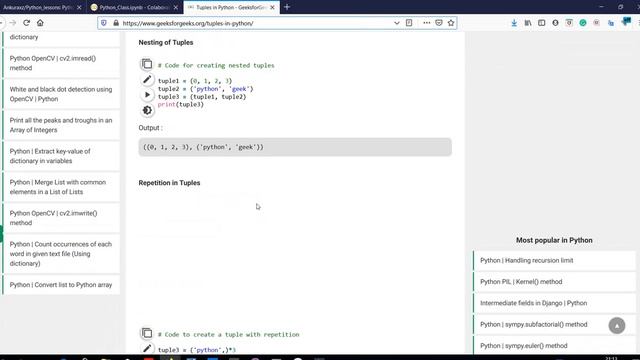Click the pink extension icon in toolbar
This screenshot has height=360, width=640.
click(x=597, y=23)
